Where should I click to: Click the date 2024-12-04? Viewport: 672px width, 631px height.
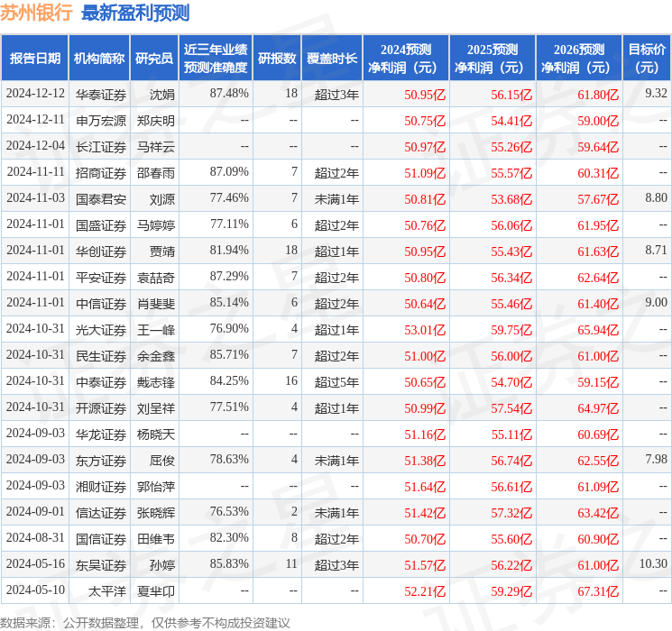pos(35,146)
